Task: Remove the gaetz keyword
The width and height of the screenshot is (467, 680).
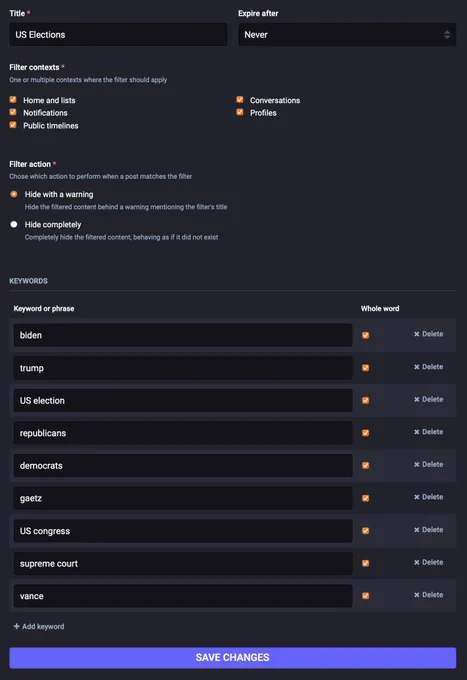Action: pos(428,497)
